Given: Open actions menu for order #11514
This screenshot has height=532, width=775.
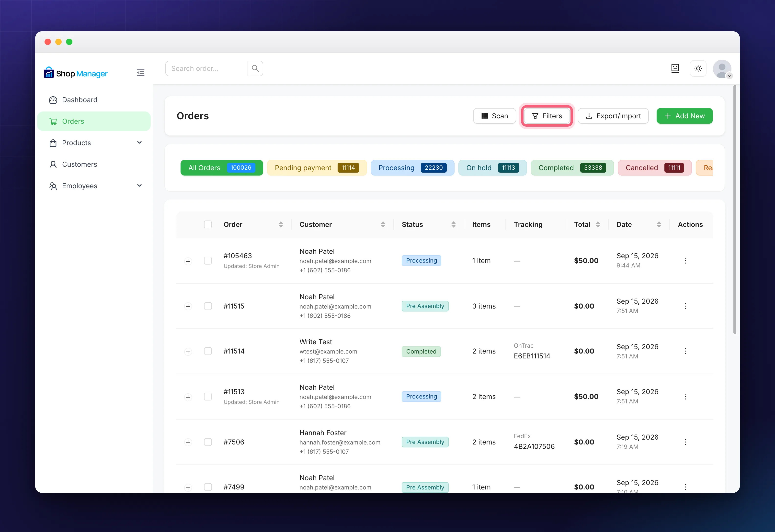Looking at the screenshot, I should click(x=685, y=351).
